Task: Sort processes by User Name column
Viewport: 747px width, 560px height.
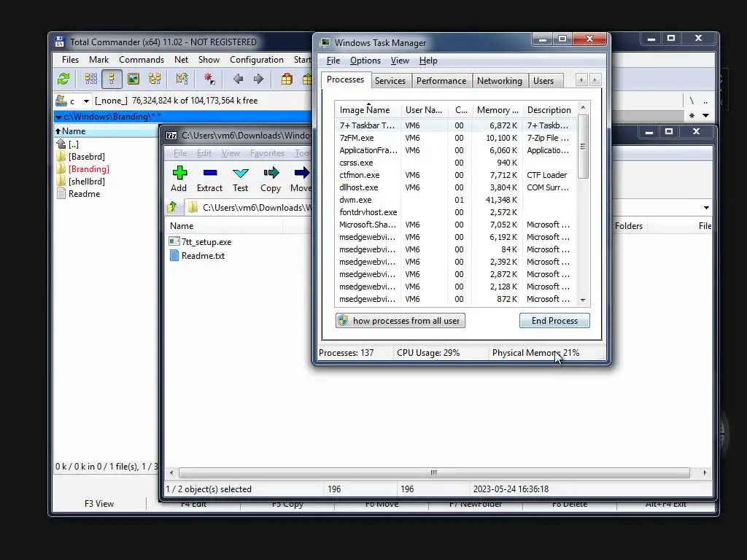Action: 424,110
